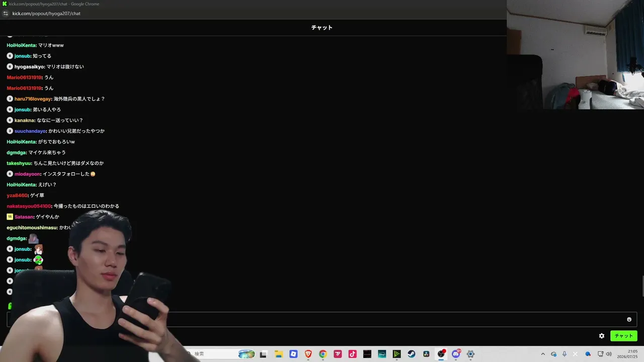Open the chat settings gear
Viewport: 644px width, 362px height.
coord(601,336)
